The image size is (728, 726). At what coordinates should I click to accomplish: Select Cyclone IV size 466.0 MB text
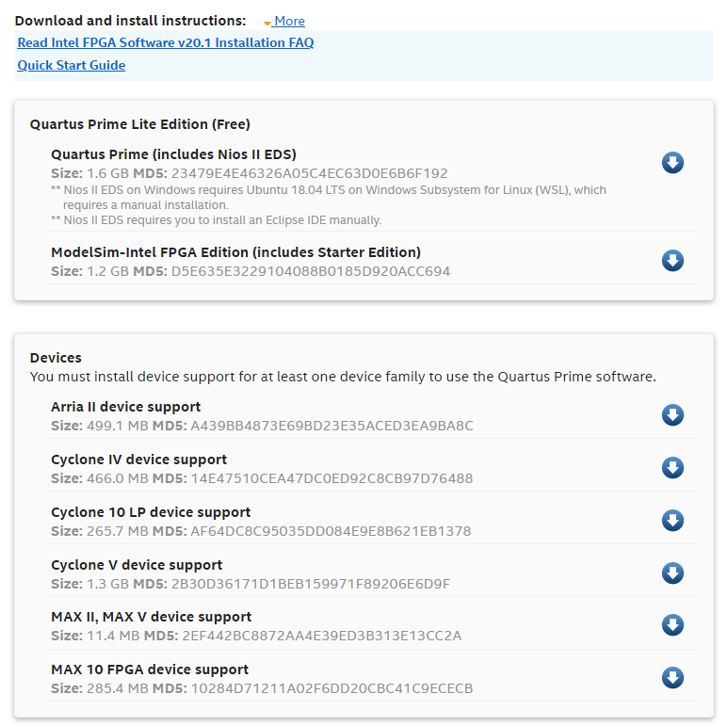pos(118,478)
